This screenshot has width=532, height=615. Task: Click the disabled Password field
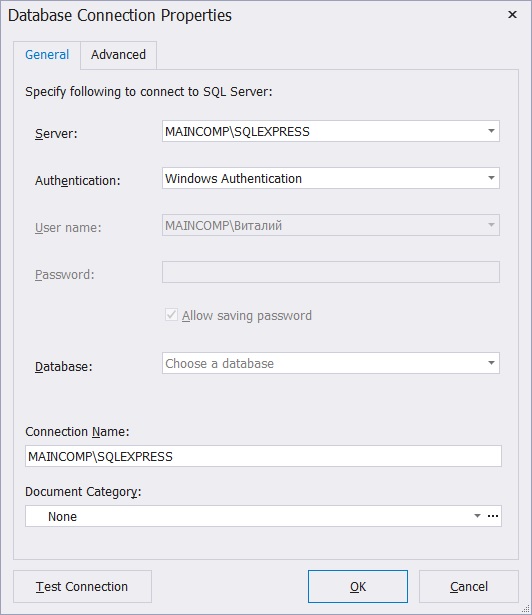(331, 272)
